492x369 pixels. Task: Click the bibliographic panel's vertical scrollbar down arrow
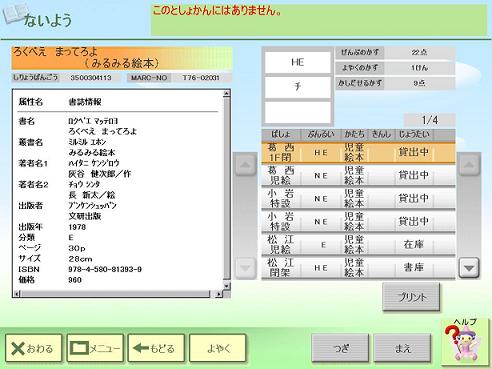pyautogui.click(x=227, y=286)
